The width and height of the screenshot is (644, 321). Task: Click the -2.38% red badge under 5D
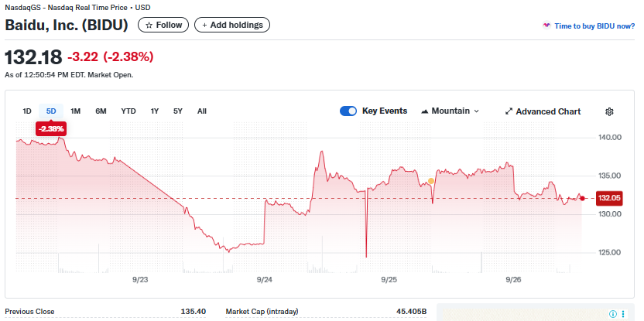click(x=51, y=129)
